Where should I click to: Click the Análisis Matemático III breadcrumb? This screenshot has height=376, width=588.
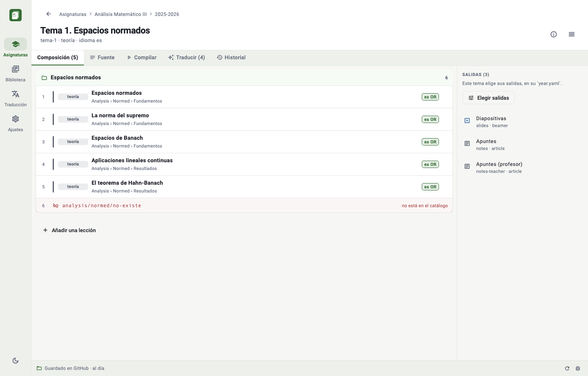120,14
